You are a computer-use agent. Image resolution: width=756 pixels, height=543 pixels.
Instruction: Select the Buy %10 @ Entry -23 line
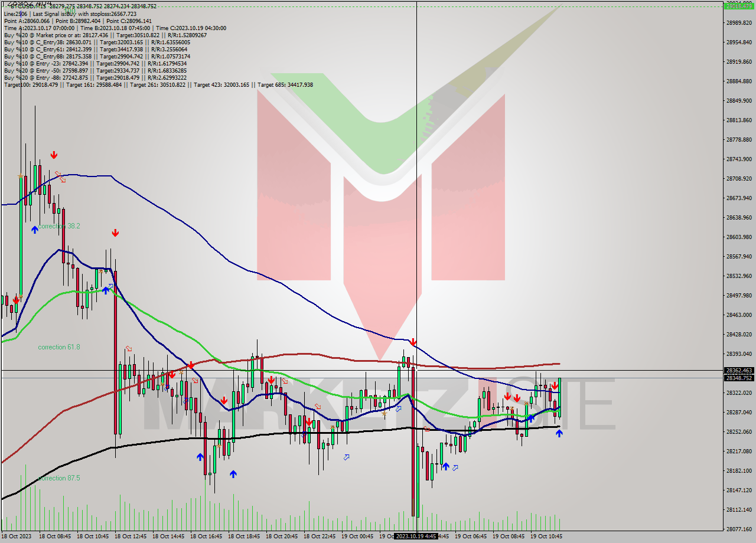point(96,63)
